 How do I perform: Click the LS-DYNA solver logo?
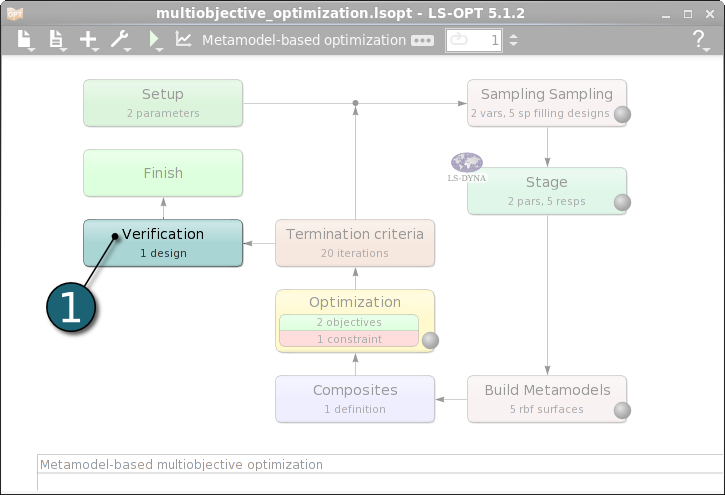pyautogui.click(x=467, y=167)
